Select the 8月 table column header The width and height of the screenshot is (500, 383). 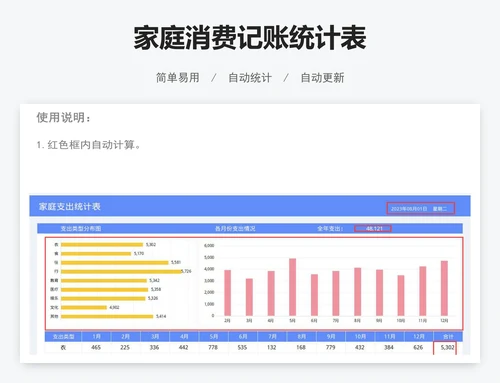tap(302, 337)
